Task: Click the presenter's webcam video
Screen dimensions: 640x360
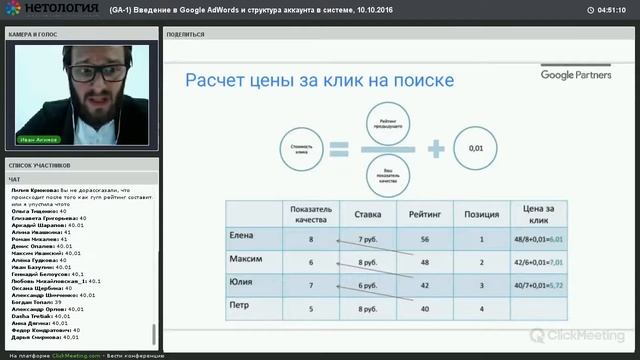Action: pos(82,95)
